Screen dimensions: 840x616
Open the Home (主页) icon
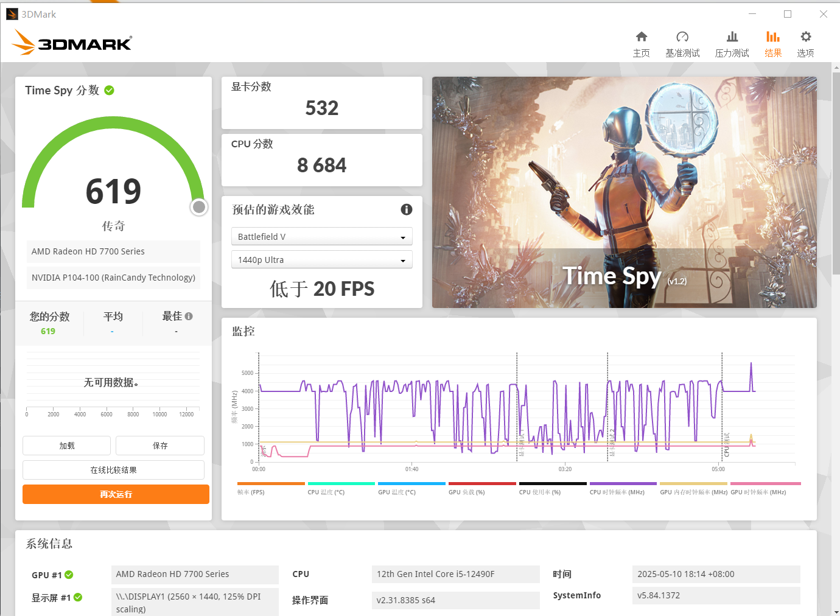tap(642, 37)
